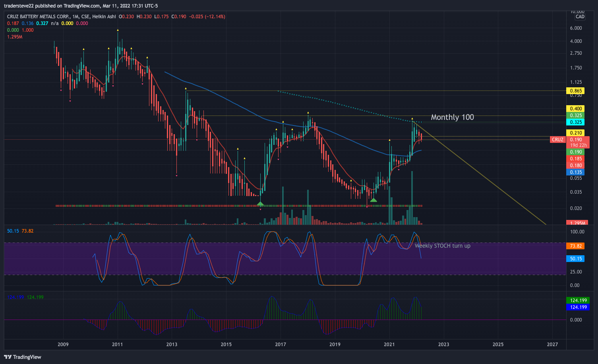Image resolution: width=598 pixels, height=364 pixels.
Task: Click the 1.295M volume value in top-left legend
Action: click(15, 37)
